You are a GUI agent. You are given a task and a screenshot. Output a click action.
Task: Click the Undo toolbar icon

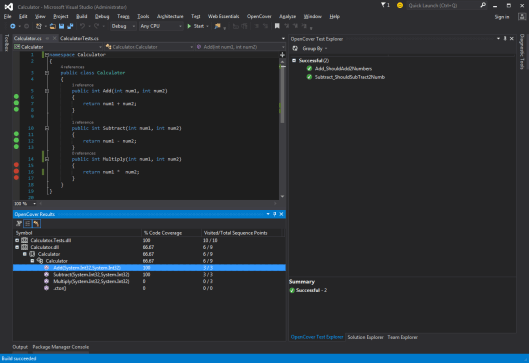tap(82, 26)
